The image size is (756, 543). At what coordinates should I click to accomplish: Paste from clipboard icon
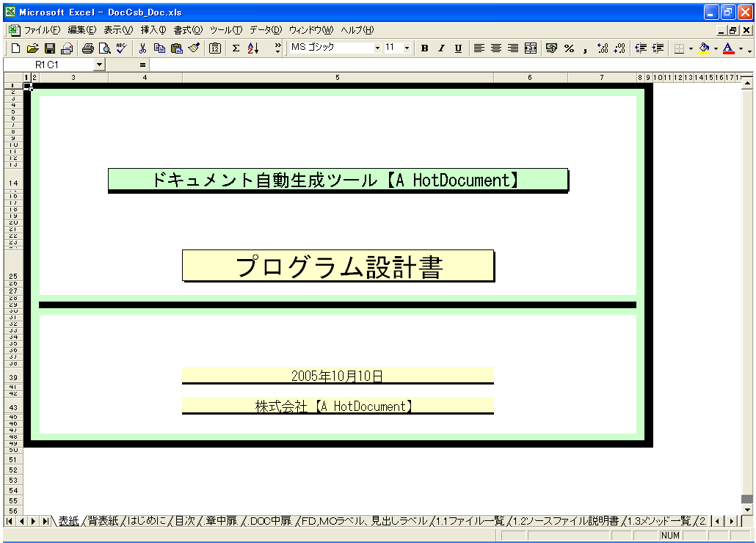coord(176,48)
